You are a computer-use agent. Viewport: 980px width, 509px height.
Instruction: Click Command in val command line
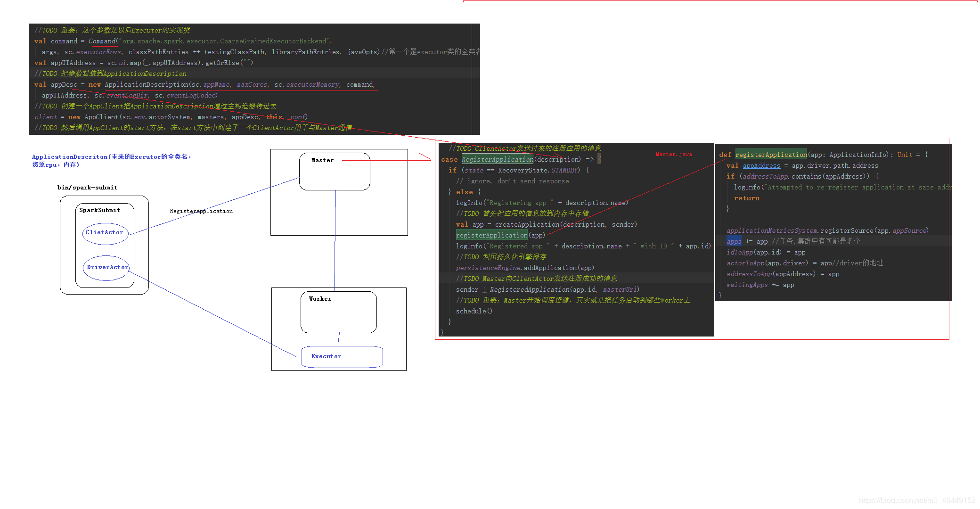102,41
